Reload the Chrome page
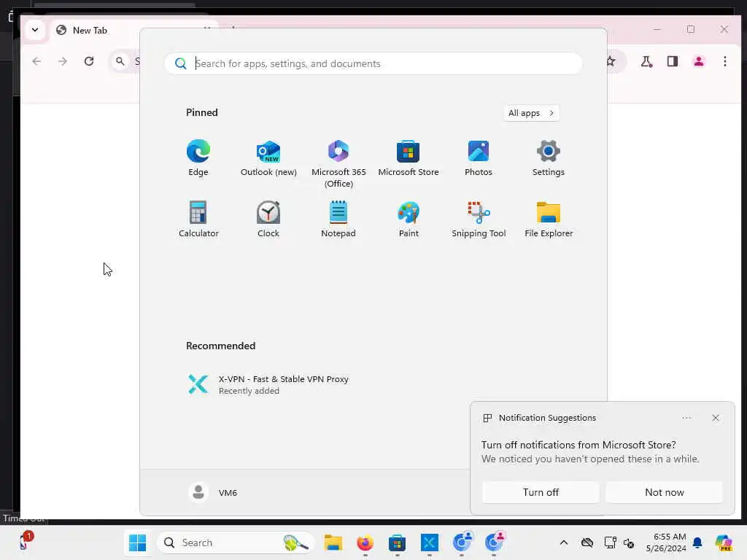Screen dimensions: 747x560 click(x=89, y=61)
